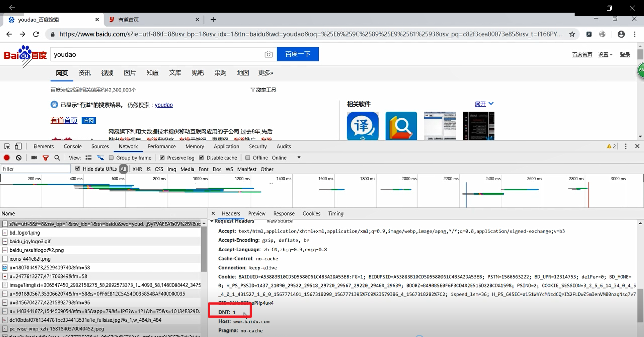The height and width of the screenshot is (337, 644).
Task: Activate the DevTools inspect element tool
Action: (7, 146)
